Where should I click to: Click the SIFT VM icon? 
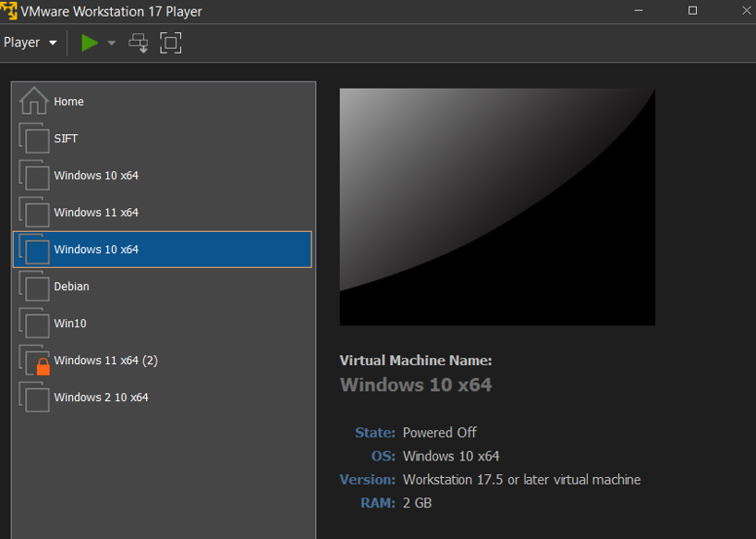coord(34,138)
